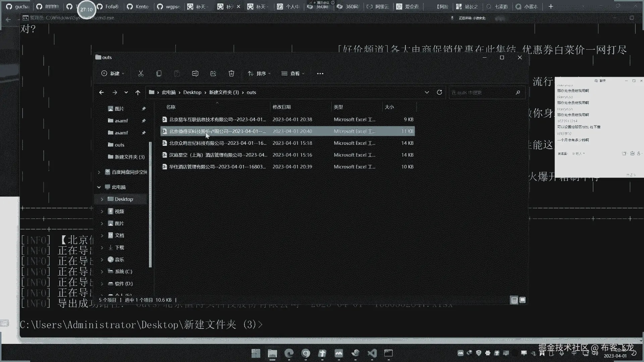Navigate up one folder level
The image size is (644, 362).
(x=138, y=93)
